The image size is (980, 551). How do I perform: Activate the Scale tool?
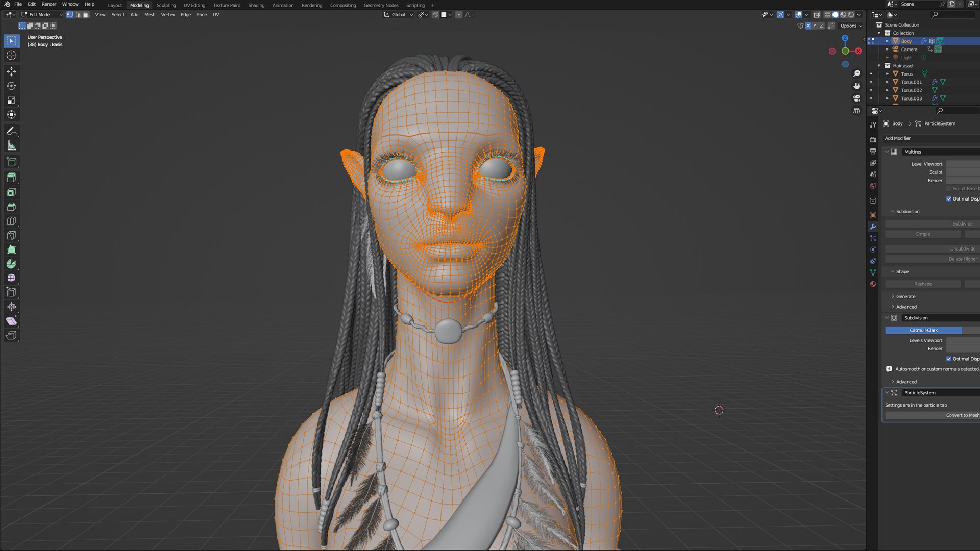[x=11, y=100]
